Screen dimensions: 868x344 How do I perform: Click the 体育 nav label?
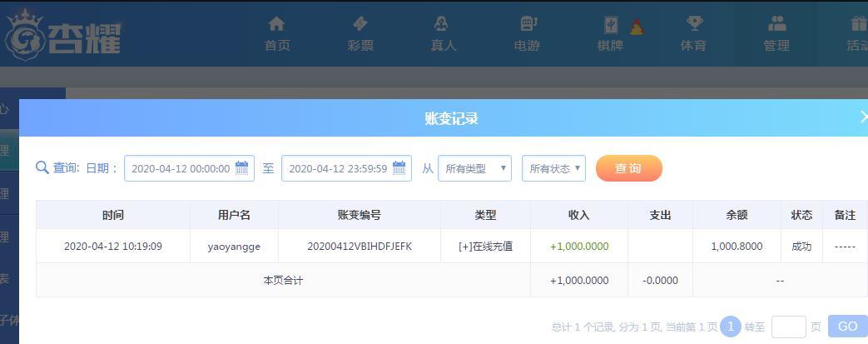point(693,46)
